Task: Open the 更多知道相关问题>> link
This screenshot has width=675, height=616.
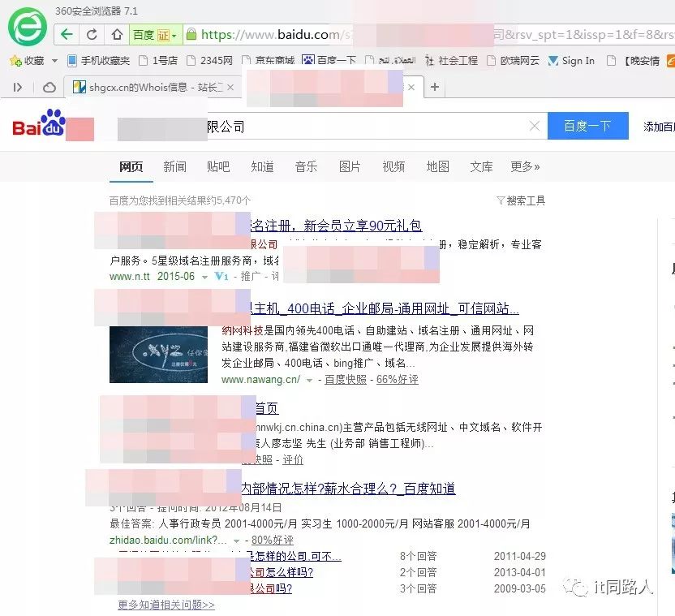Action: click(x=166, y=605)
